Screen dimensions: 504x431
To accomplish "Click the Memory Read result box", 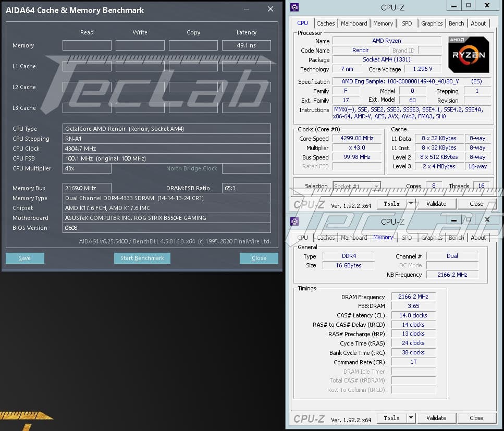I will coord(87,45).
